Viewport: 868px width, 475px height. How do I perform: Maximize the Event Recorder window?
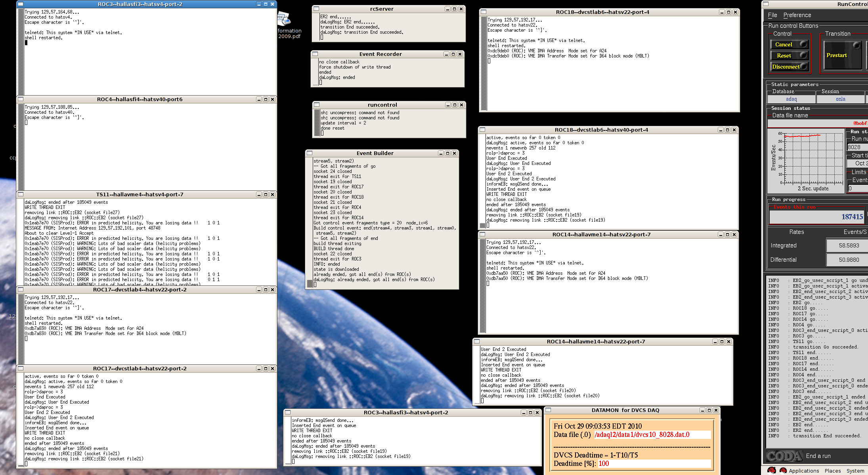pos(453,54)
